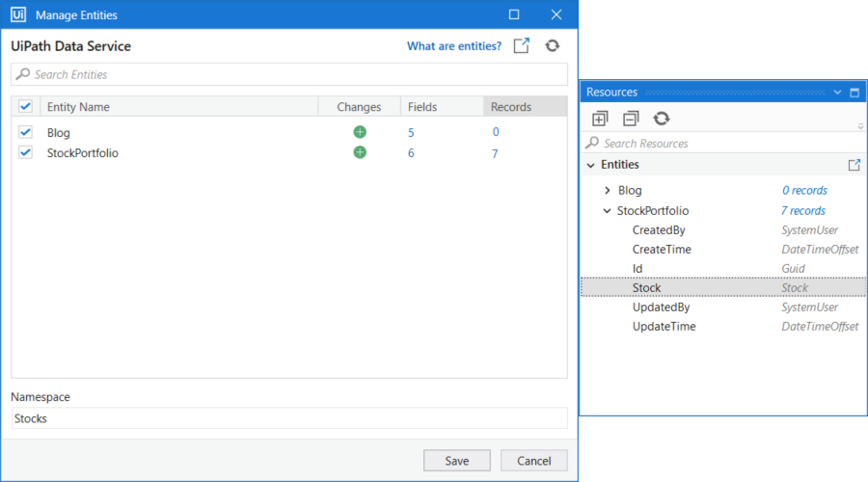Open the Resources panel options dropdown arrow

pos(837,93)
